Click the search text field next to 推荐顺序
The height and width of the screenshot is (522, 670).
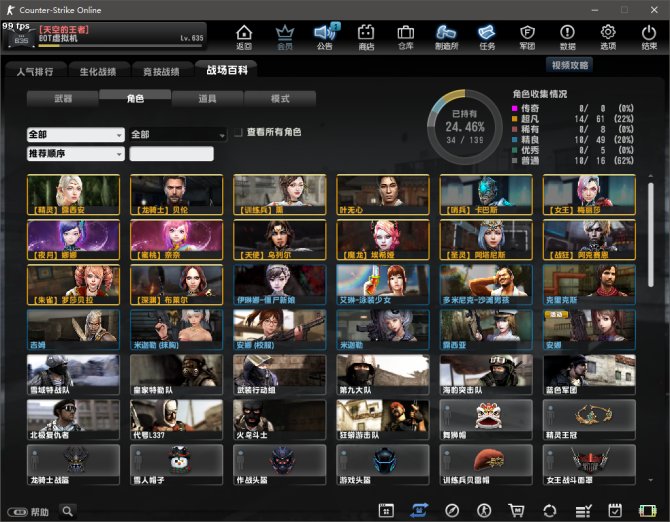tap(171, 154)
